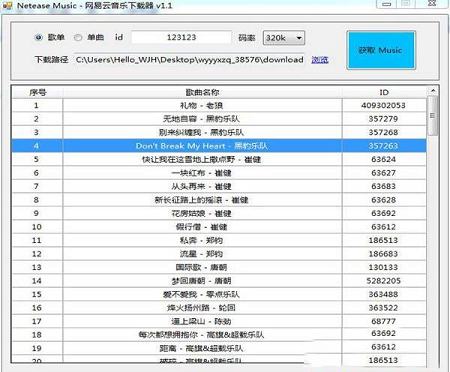Select song 别来纠缠我 - 黑豹乐队
The height and width of the screenshot is (372, 450).
[x=202, y=132]
